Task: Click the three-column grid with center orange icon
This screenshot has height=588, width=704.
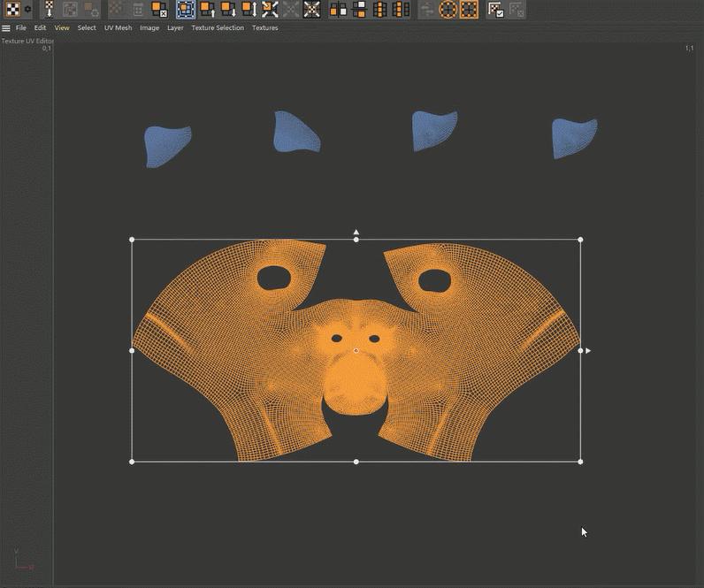Action: [x=379, y=9]
